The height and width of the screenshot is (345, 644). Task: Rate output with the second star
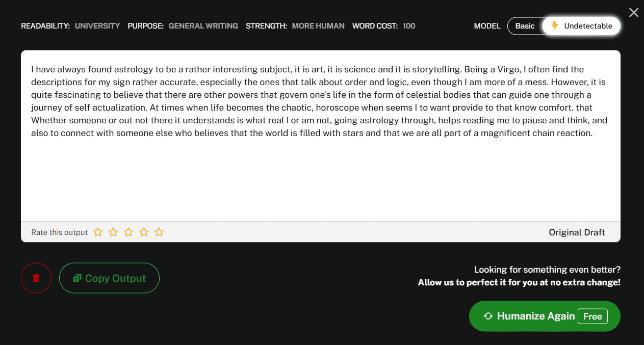pyautogui.click(x=113, y=232)
